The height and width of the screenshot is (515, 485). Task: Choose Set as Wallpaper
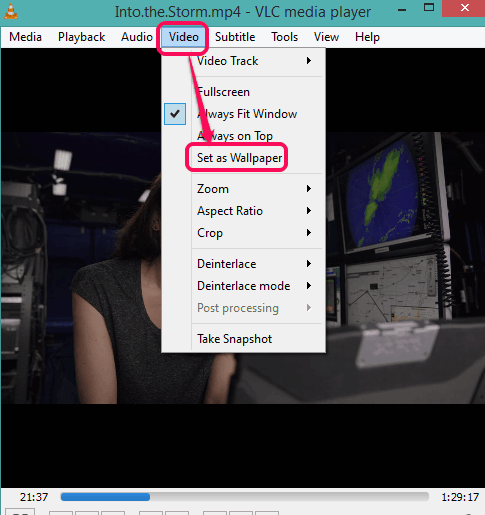pos(239,158)
